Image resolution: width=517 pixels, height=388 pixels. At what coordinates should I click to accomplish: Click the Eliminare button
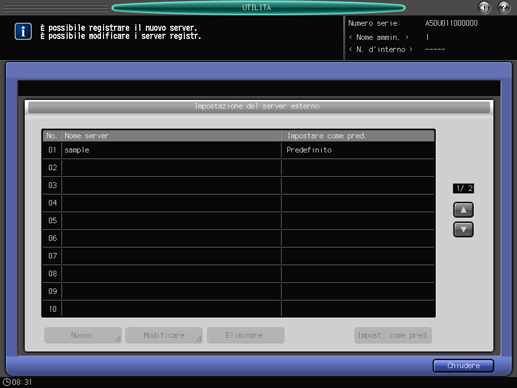click(x=245, y=335)
